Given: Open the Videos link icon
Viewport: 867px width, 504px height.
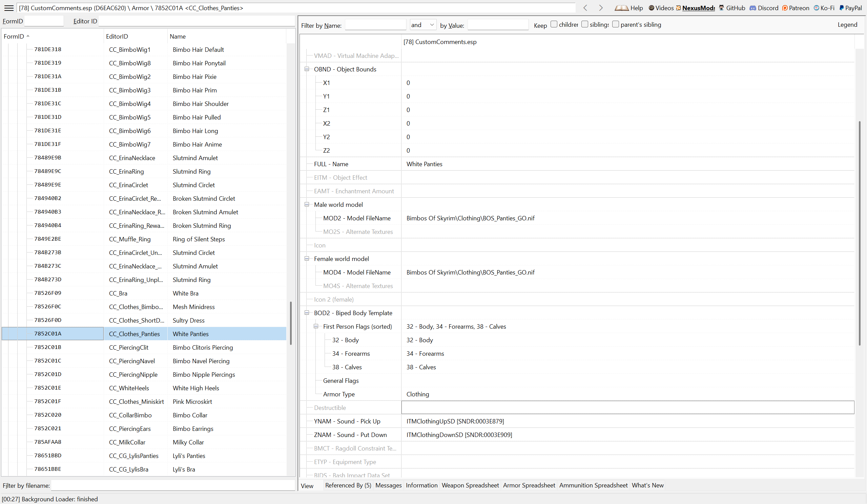Looking at the screenshot, I should pyautogui.click(x=651, y=8).
